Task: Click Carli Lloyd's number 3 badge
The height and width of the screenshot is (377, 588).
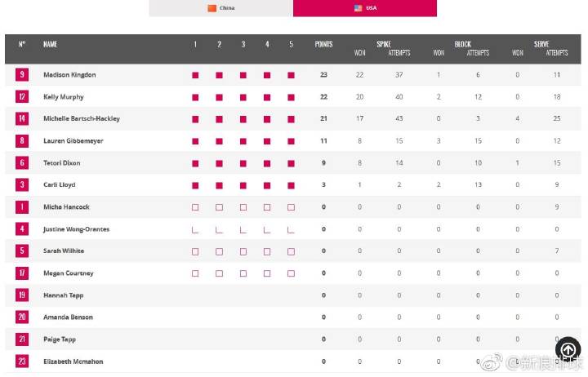Action: [x=21, y=185]
